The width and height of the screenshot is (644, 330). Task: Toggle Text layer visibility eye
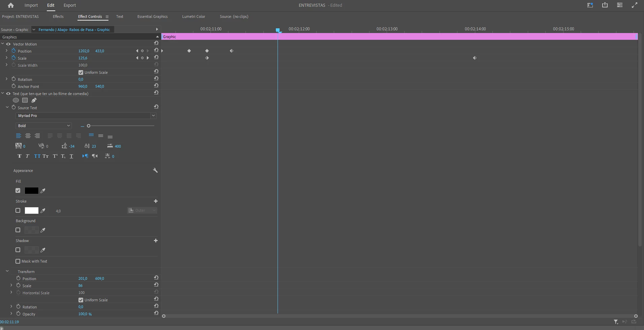tap(8, 94)
